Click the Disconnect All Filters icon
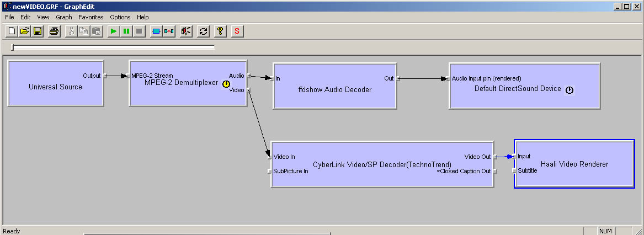Image resolution: width=644 pixels, height=235 pixels. (x=169, y=31)
